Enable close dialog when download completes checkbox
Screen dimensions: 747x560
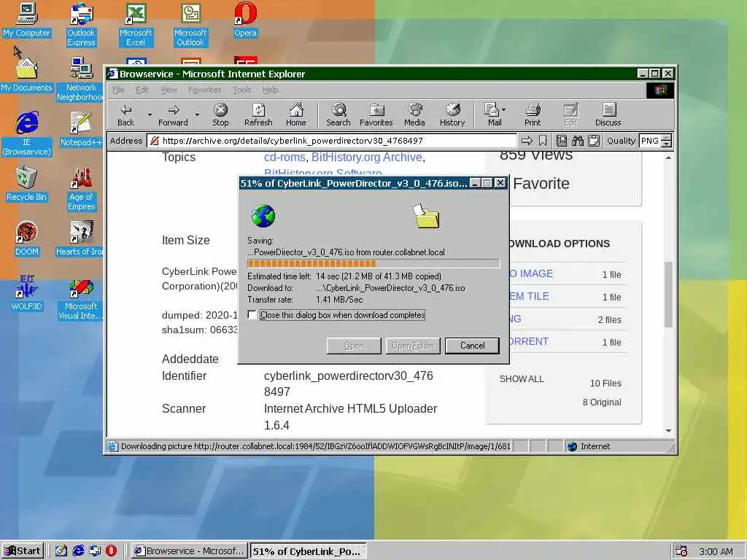pyautogui.click(x=252, y=315)
